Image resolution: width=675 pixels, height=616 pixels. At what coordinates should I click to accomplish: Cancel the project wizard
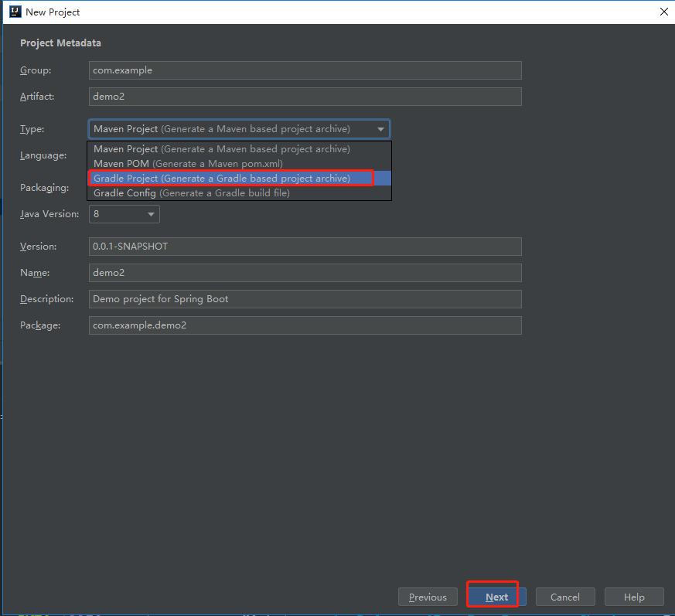pyautogui.click(x=565, y=597)
